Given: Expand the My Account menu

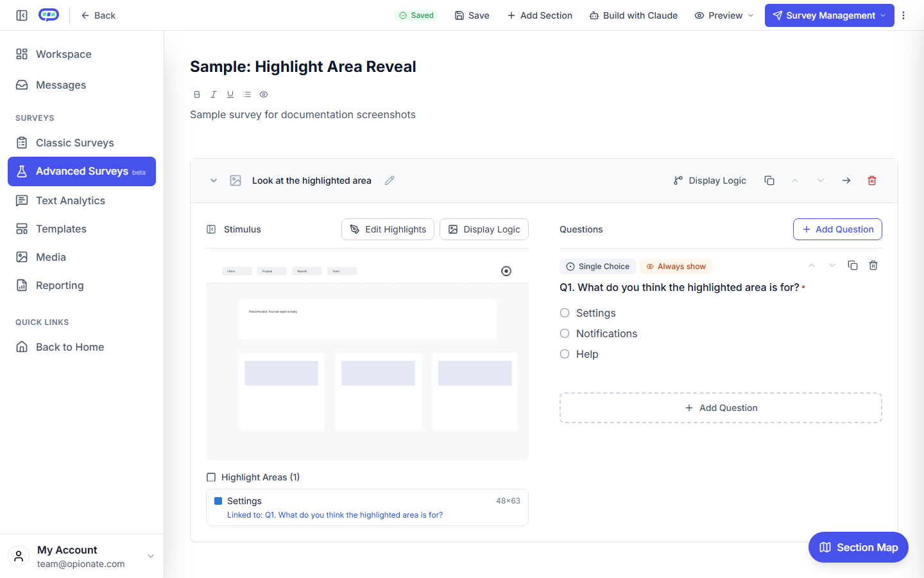Looking at the screenshot, I should (81, 556).
